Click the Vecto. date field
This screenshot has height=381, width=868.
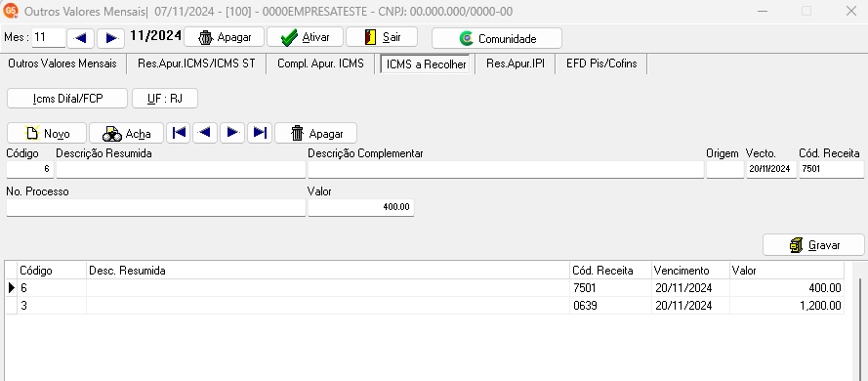(771, 169)
